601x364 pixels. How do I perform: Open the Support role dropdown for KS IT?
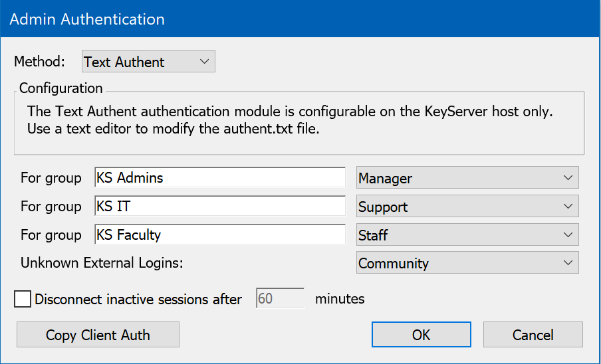[467, 207]
